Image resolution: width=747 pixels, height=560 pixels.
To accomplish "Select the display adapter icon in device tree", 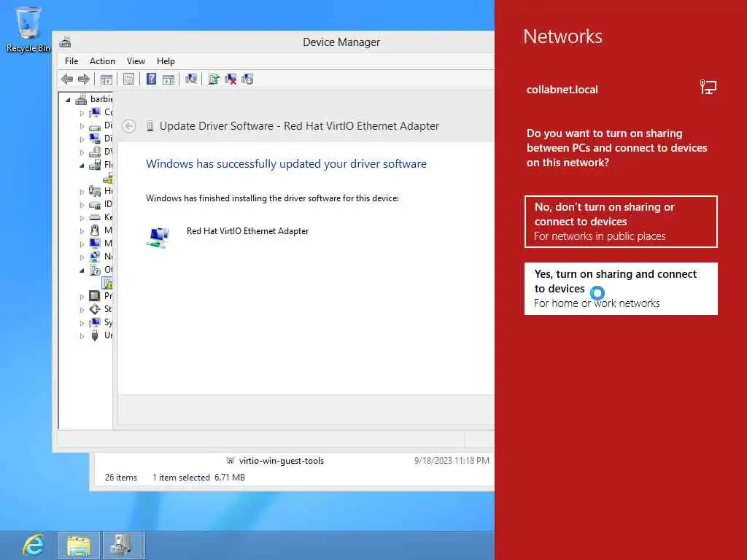I will (95, 139).
